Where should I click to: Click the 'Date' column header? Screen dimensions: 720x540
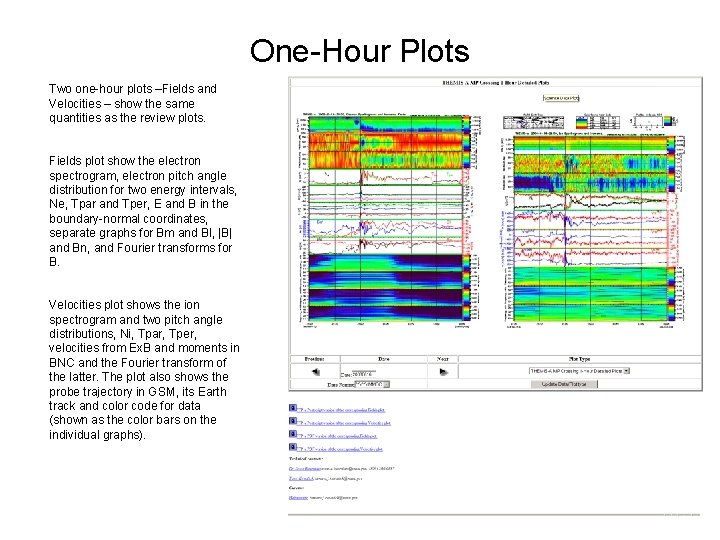(x=383, y=359)
